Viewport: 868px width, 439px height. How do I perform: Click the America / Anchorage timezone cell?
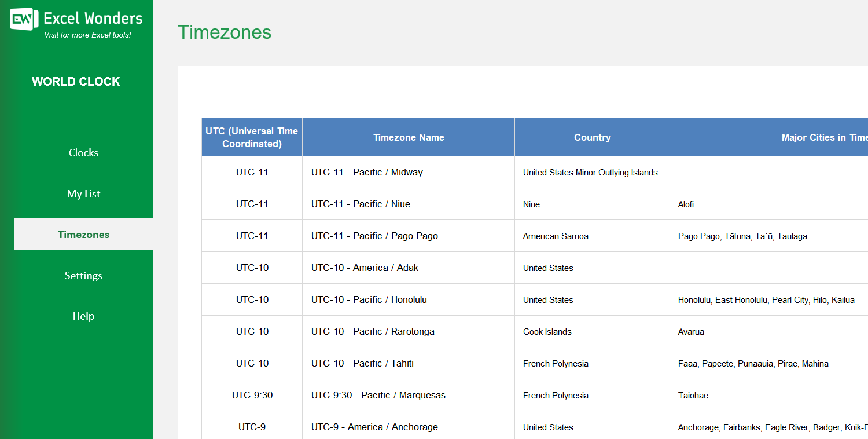374,427
